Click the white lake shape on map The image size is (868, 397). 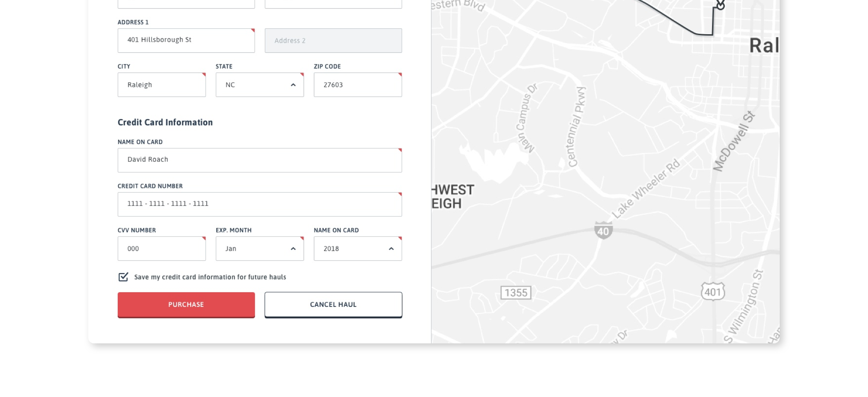493,162
